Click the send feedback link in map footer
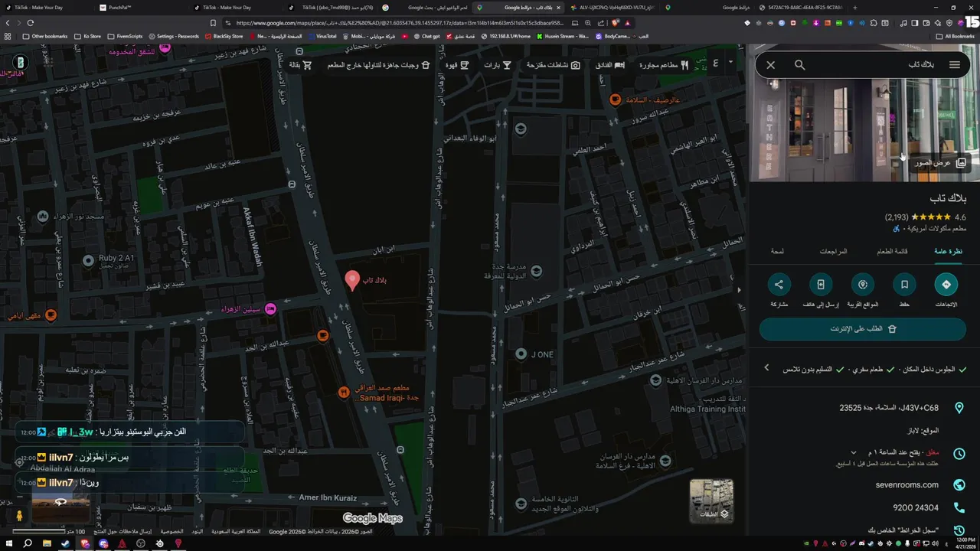This screenshot has width=980, height=551. [122, 531]
